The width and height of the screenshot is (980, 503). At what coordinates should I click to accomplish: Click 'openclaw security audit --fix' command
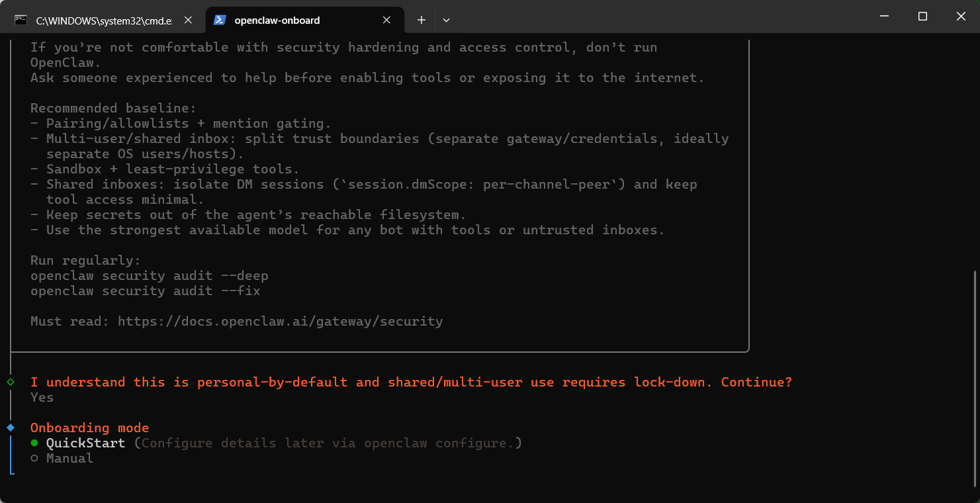146,291
